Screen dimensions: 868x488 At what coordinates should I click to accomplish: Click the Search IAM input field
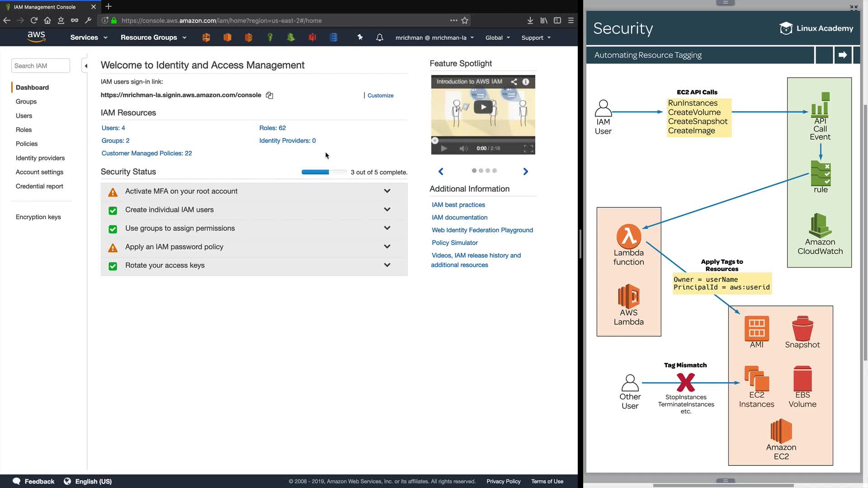(40, 66)
